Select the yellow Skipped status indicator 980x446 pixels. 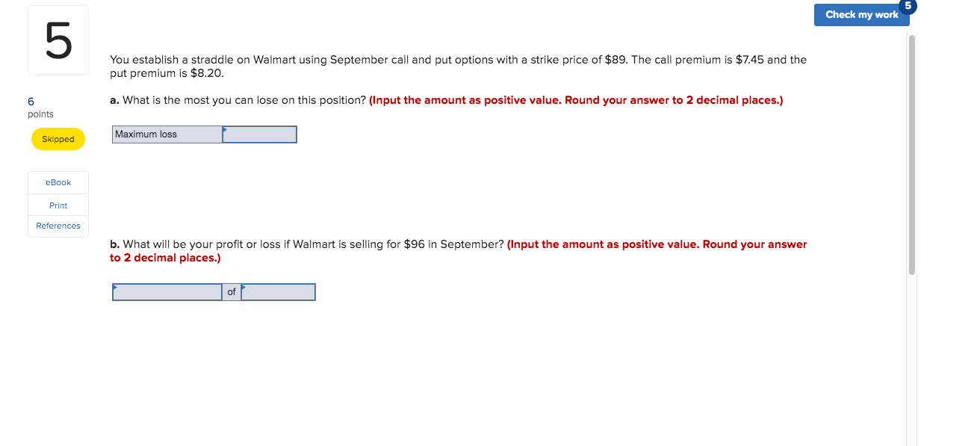[x=58, y=139]
